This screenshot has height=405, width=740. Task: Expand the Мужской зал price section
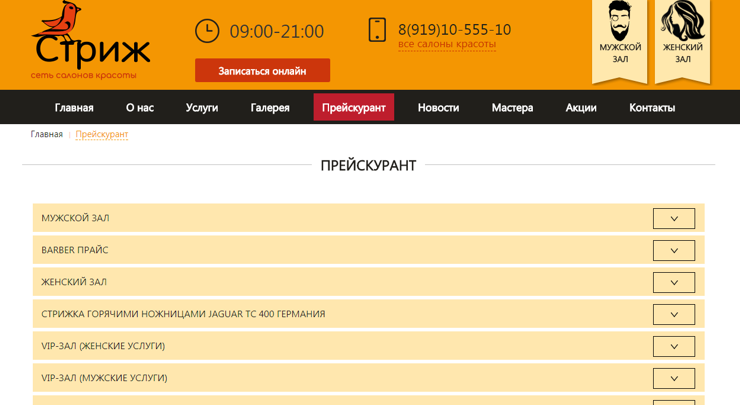pos(673,218)
